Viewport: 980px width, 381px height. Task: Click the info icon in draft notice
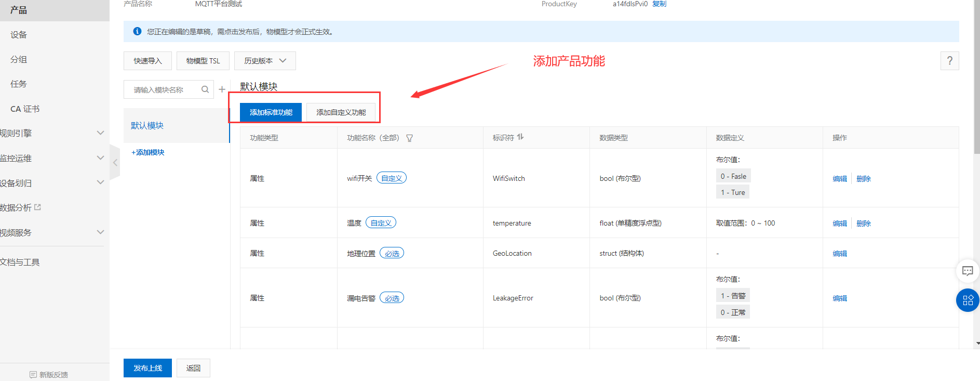coord(137,31)
